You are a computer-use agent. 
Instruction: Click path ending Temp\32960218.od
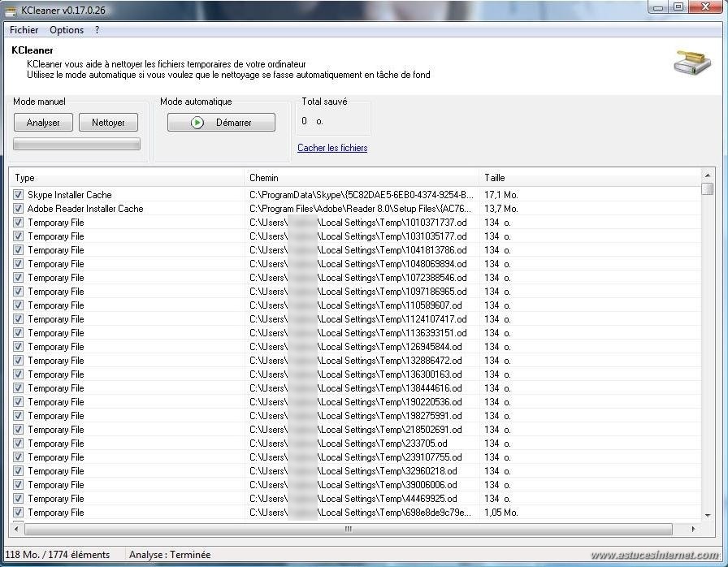click(353, 471)
